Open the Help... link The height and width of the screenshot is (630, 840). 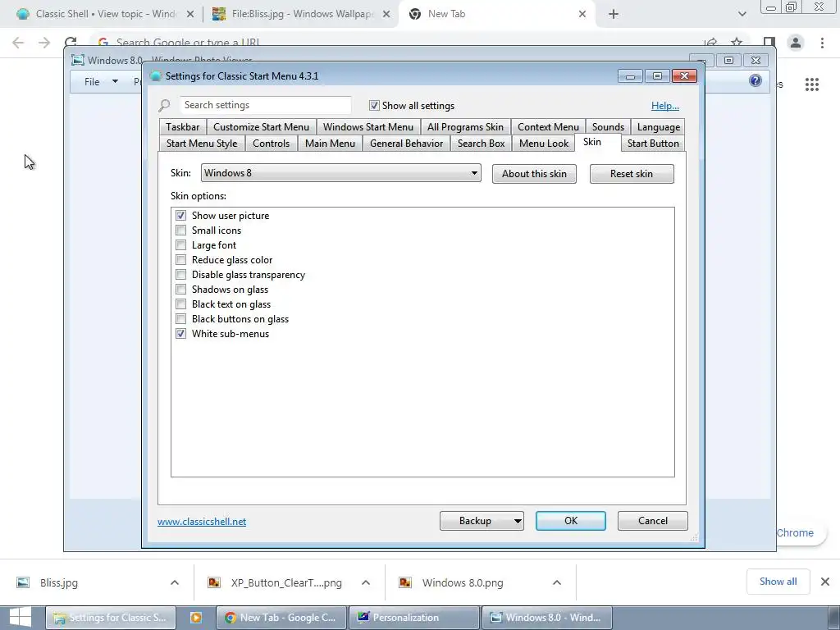pos(664,106)
